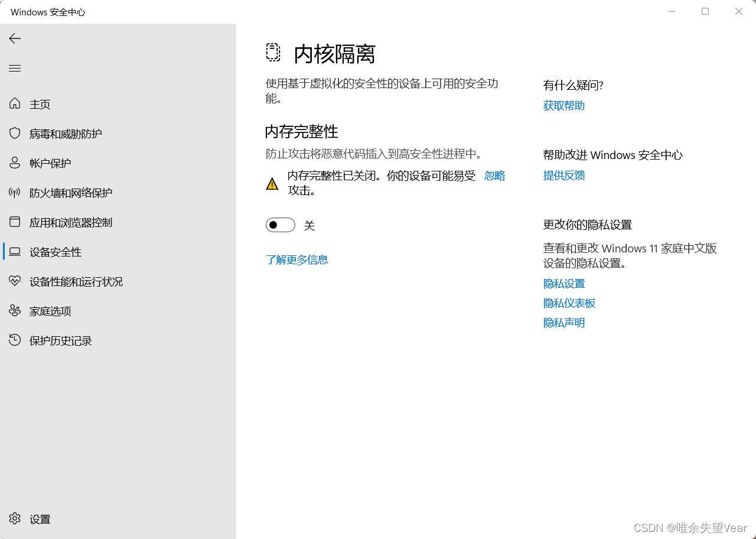Open 设置 at the sidebar bottom
The width and height of the screenshot is (756, 539).
(118, 519)
